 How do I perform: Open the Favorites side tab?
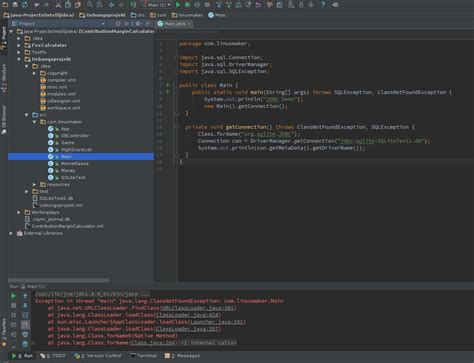pos(4,332)
